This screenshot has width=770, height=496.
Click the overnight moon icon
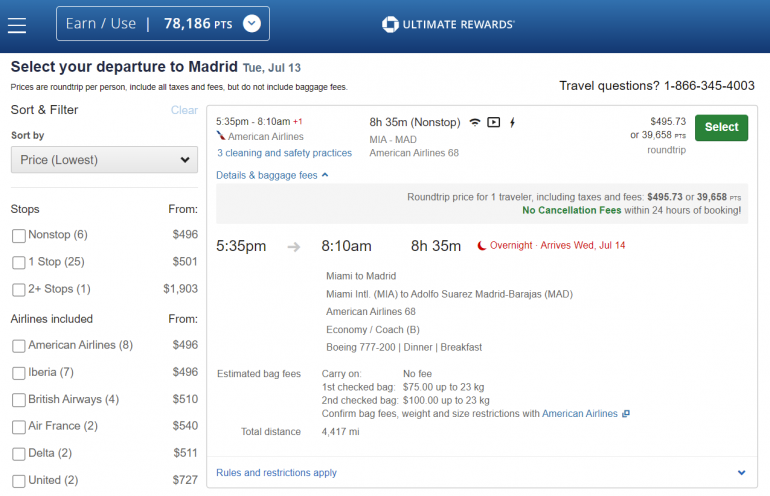tap(482, 246)
